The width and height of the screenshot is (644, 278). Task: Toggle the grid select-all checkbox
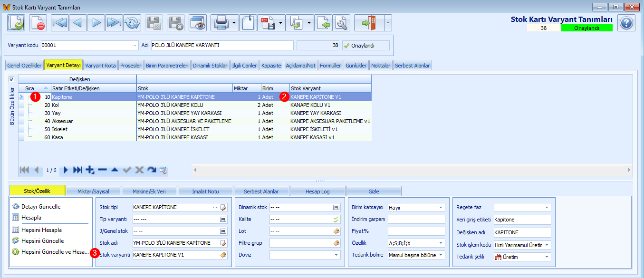point(11,79)
